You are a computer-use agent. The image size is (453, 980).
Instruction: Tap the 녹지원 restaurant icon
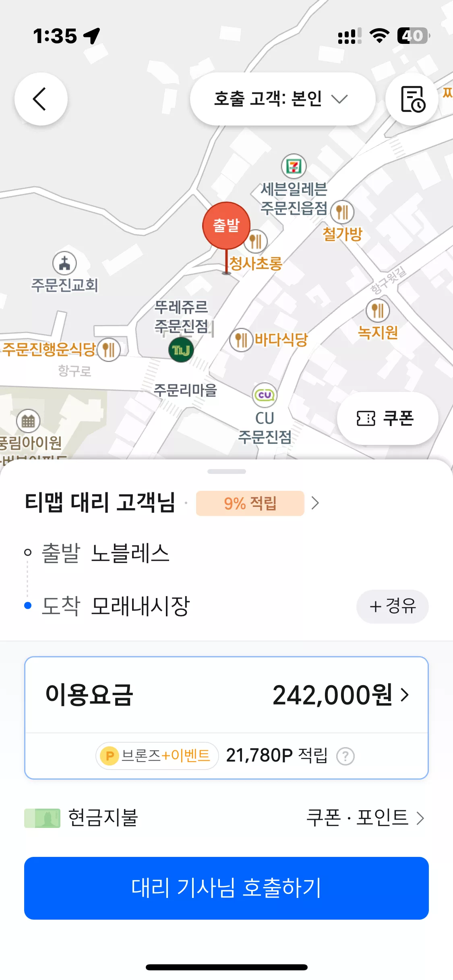point(378,311)
